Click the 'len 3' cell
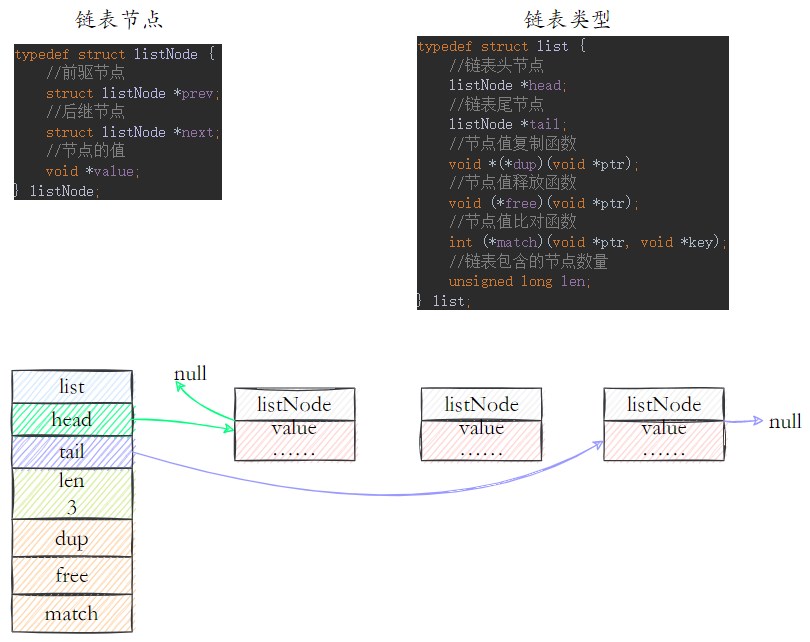Viewport: 810px width, 642px height. [72, 494]
